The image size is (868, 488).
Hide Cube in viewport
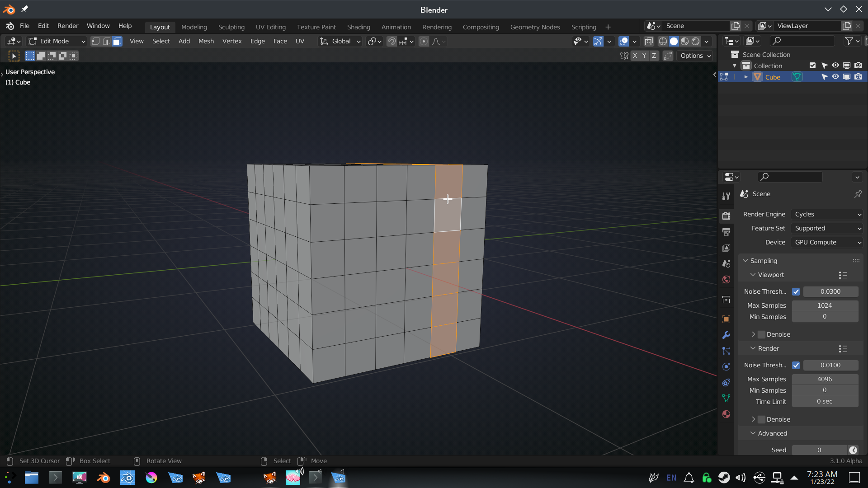835,77
